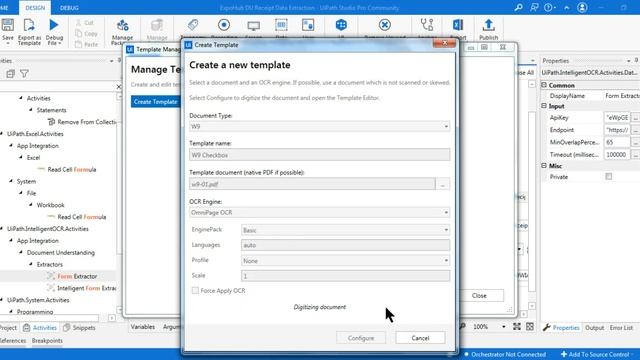Open the user account icon
640x360 pixels.
(582, 7)
